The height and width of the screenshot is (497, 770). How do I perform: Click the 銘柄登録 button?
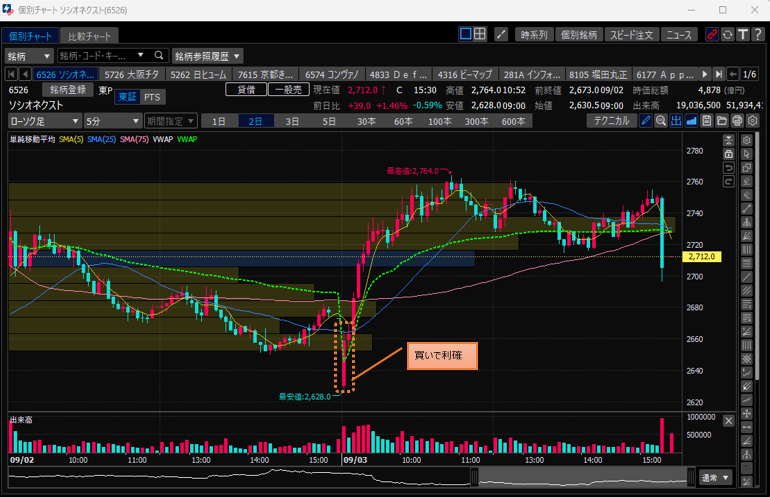click(x=68, y=90)
